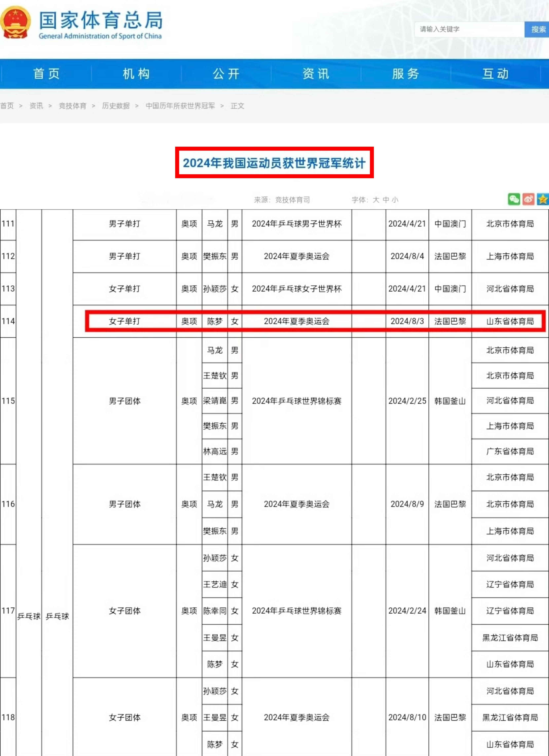Screen dimensions: 549x756
Task: Set font size to 大
Action: [376, 200]
